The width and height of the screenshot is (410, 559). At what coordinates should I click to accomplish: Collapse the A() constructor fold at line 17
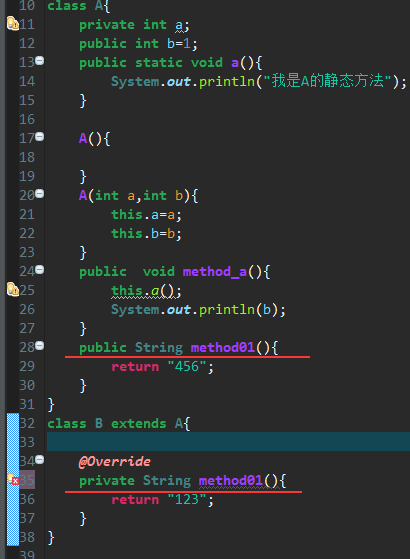pyautogui.click(x=40, y=137)
